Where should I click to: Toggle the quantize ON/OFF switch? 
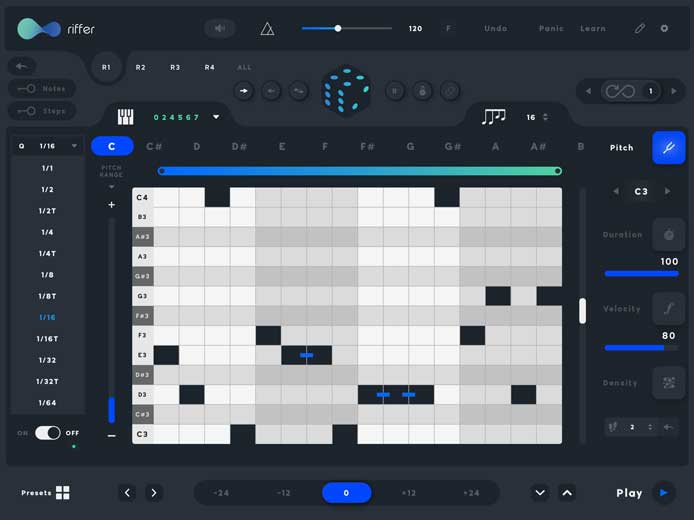(x=48, y=433)
